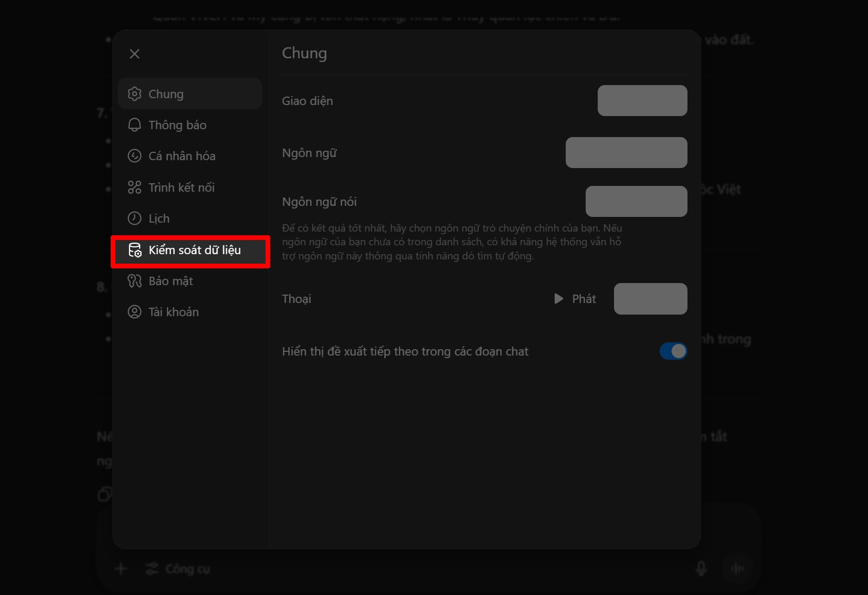Open the Thoại voice selection dropdown
Viewport: 868px width, 595px height.
click(x=650, y=299)
